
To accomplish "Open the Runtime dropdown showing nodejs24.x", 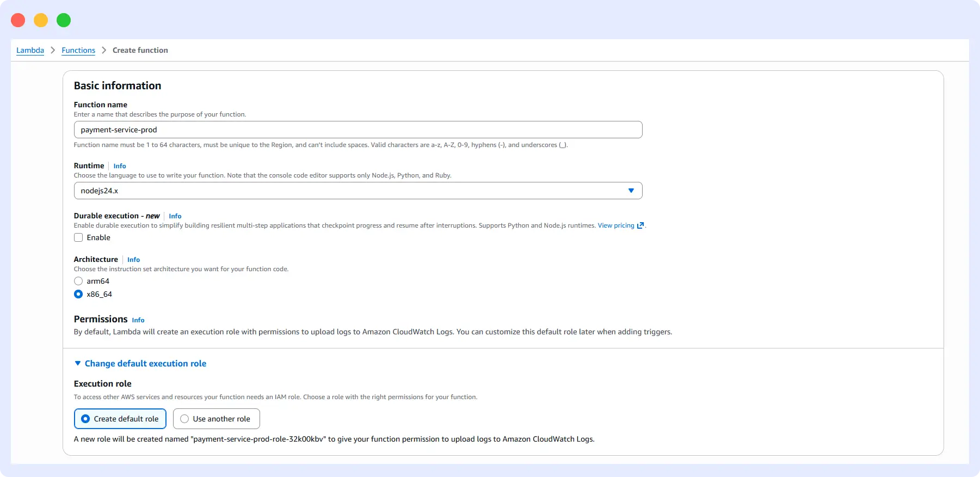I will coord(358,191).
